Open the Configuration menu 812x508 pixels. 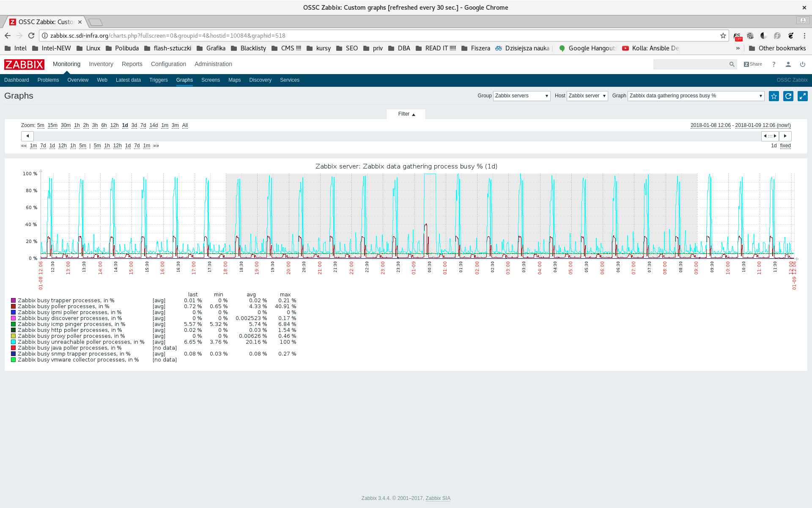click(168, 64)
